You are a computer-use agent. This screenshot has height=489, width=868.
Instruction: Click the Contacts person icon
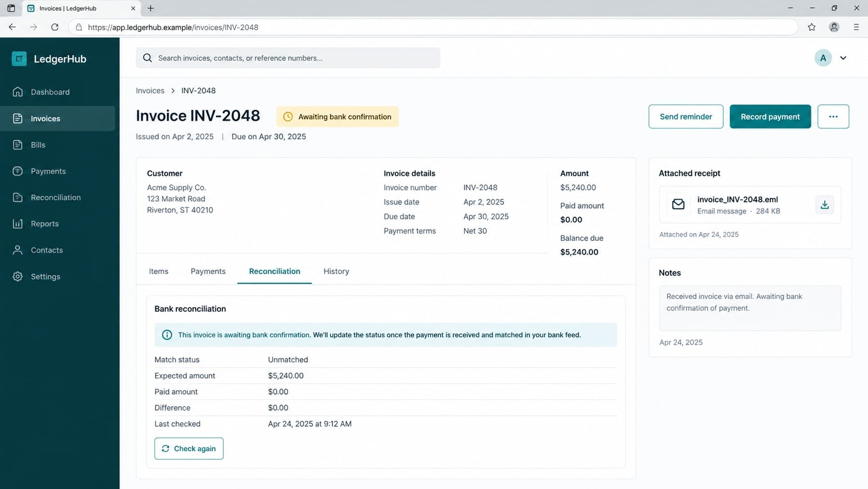18,250
